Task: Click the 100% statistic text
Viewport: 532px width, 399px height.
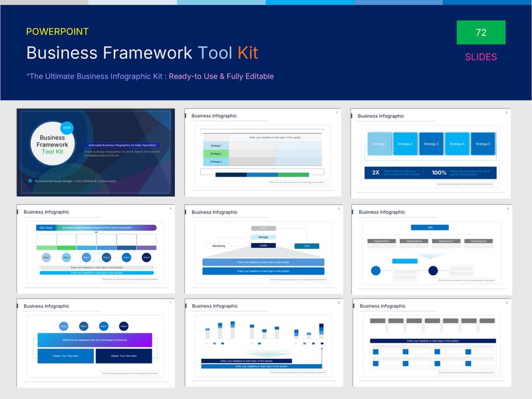Action: pos(439,173)
